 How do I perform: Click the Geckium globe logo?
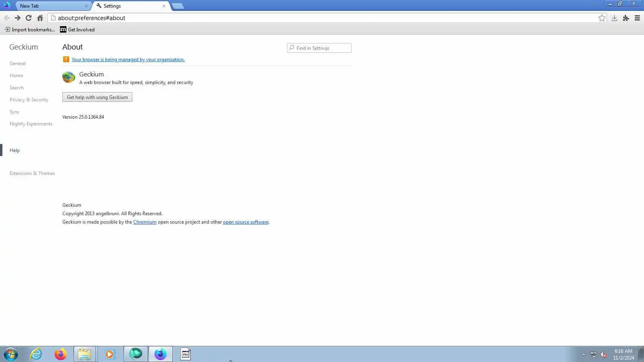pyautogui.click(x=69, y=77)
